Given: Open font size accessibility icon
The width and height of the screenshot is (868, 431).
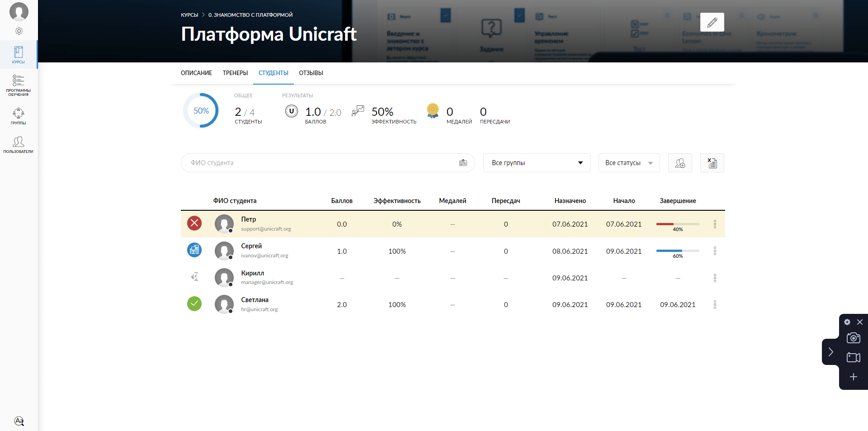Looking at the screenshot, I should tap(19, 421).
